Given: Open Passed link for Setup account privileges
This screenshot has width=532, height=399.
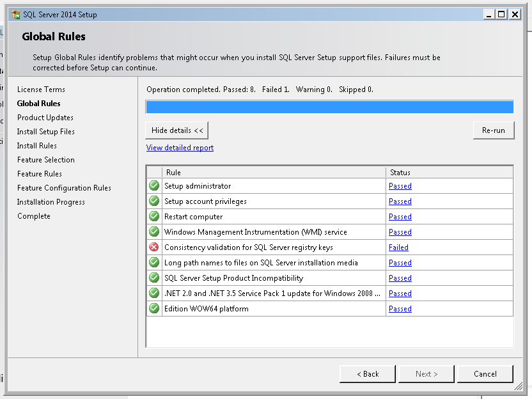Looking at the screenshot, I should [x=400, y=201].
